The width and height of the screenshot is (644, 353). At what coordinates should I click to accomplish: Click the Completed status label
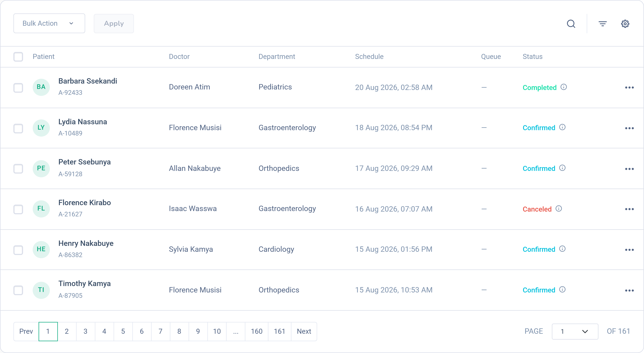point(540,87)
